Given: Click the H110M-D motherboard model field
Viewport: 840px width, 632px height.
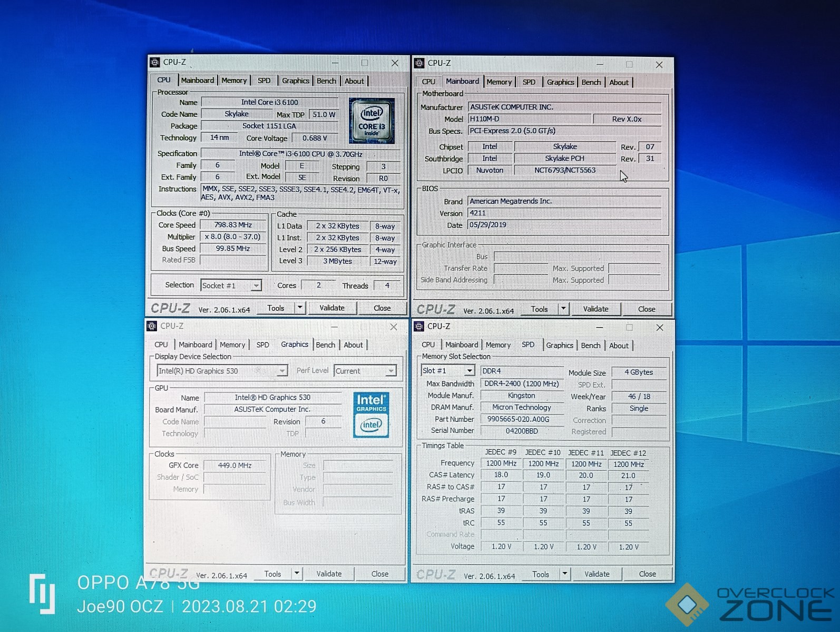Looking at the screenshot, I should [x=529, y=119].
